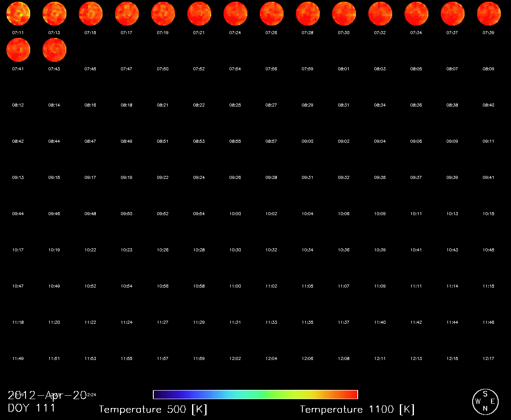511x420 pixels.
Task: Click the 07:59 time label
Action: coord(307,69)
